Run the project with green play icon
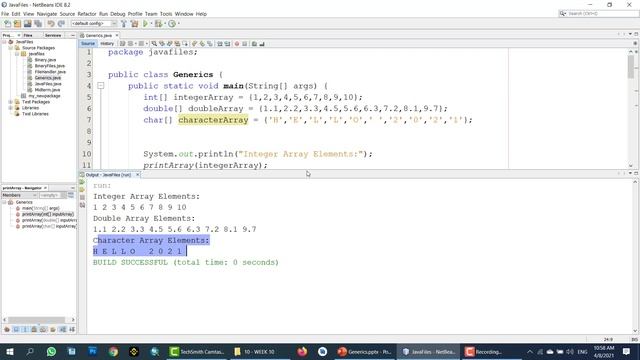This screenshot has width=640, height=360. (145, 24)
